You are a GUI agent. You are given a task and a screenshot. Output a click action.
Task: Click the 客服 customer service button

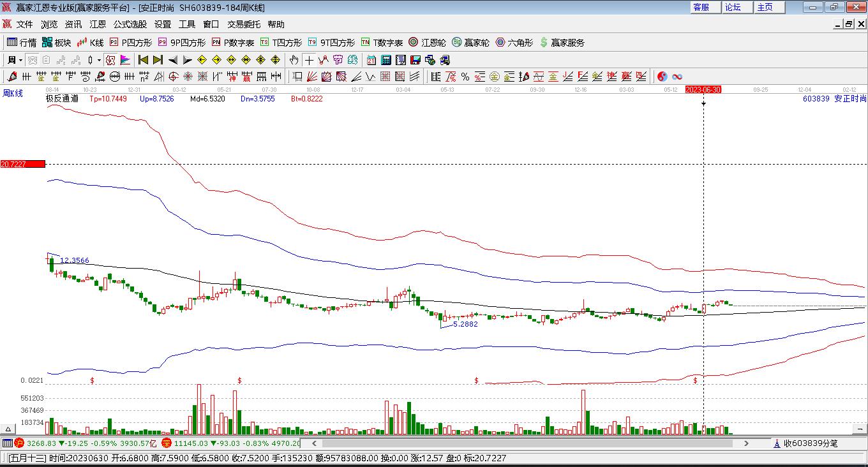click(x=701, y=7)
